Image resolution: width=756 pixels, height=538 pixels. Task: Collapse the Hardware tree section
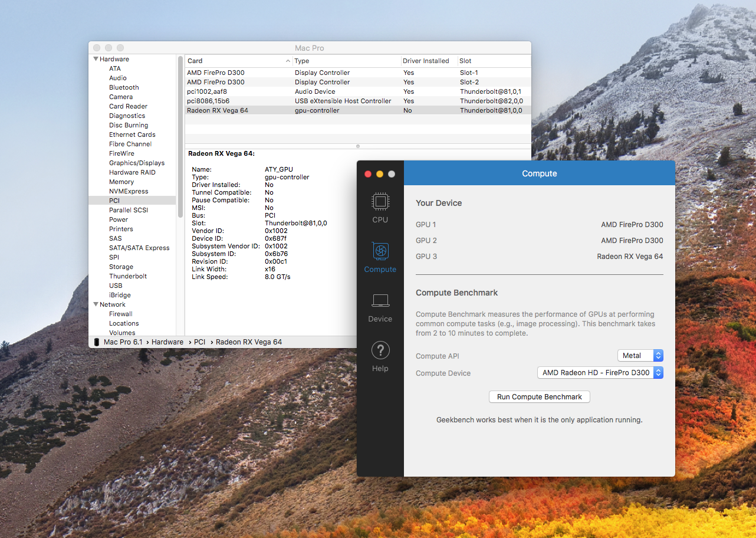tap(96, 59)
